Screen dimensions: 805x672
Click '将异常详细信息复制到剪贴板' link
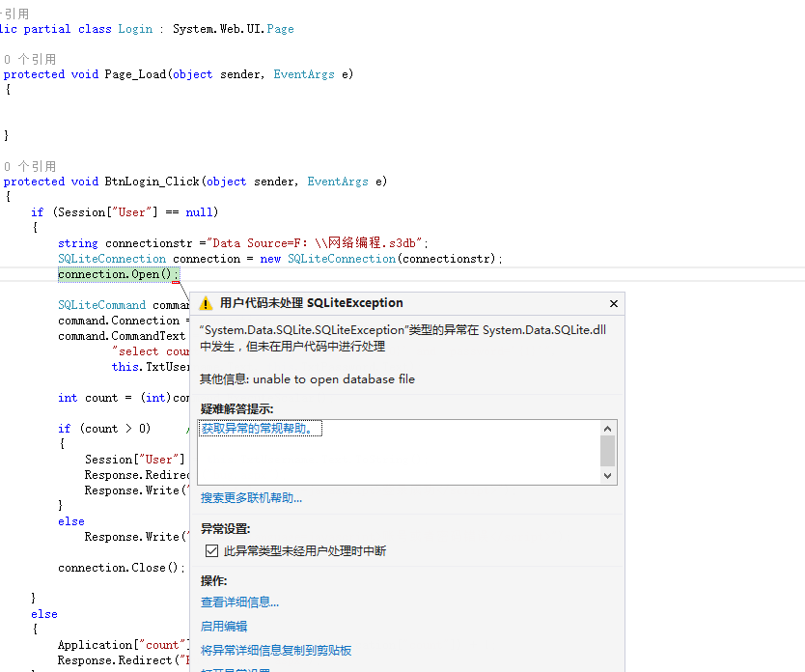click(276, 650)
